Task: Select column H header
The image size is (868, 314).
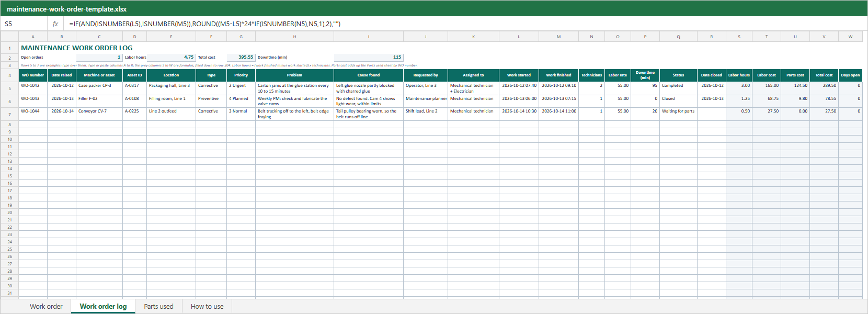Action: 294,37
